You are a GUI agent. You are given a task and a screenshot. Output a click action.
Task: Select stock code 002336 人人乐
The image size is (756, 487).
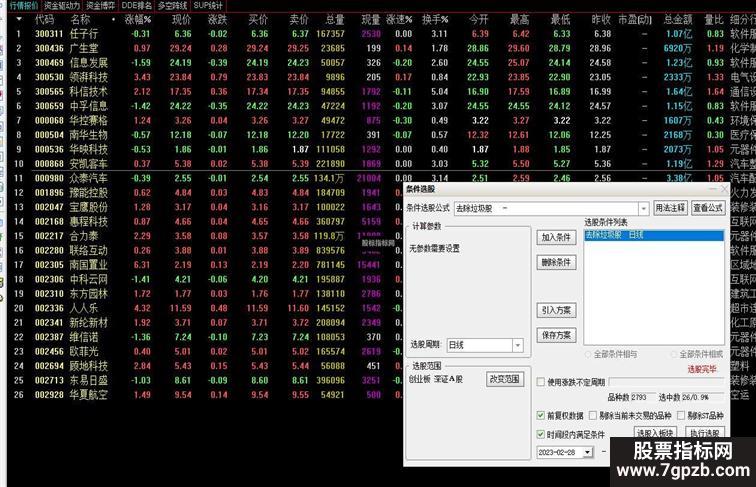tap(67, 308)
